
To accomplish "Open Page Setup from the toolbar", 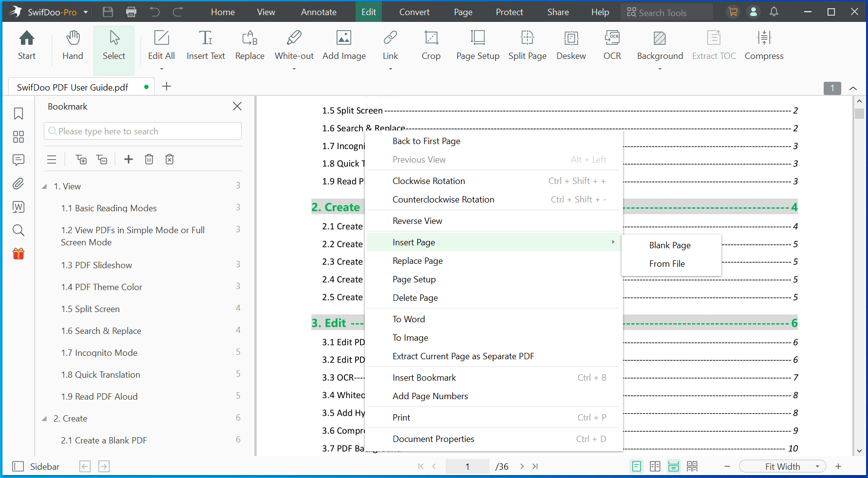I will coord(478,45).
